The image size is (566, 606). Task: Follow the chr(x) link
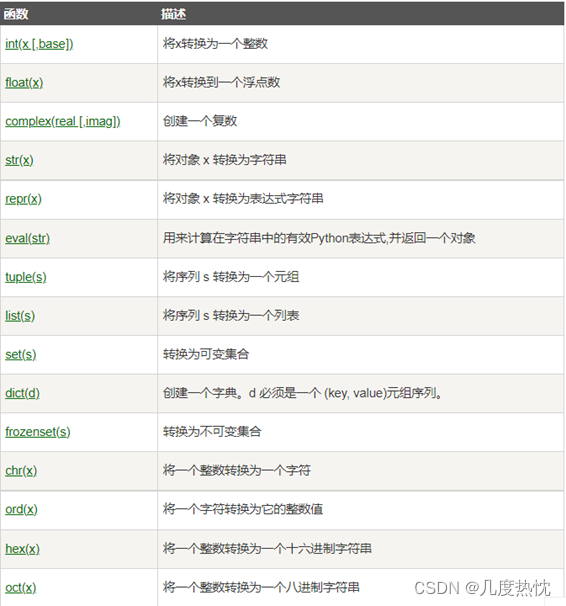pyautogui.click(x=21, y=471)
